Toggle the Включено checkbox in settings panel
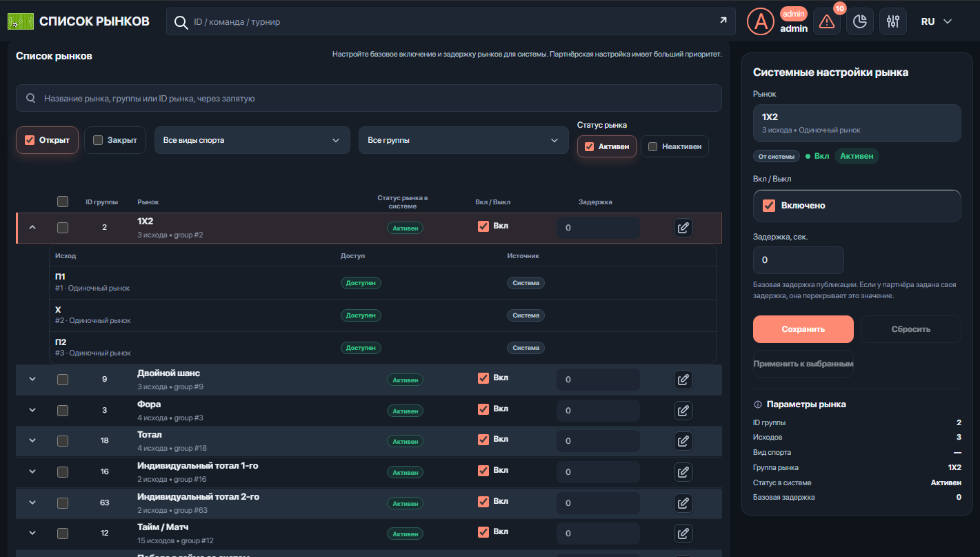Viewport: 980px width, 557px height. 768,206
